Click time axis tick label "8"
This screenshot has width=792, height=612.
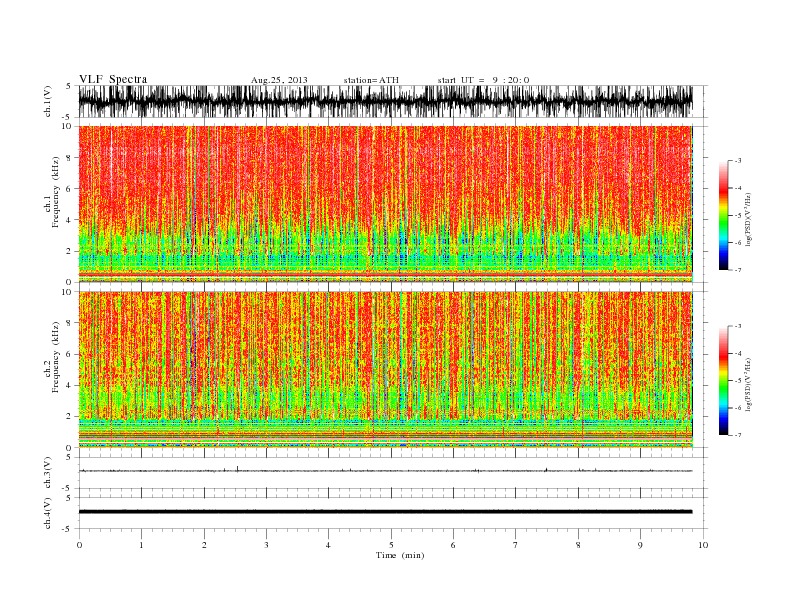pos(578,545)
